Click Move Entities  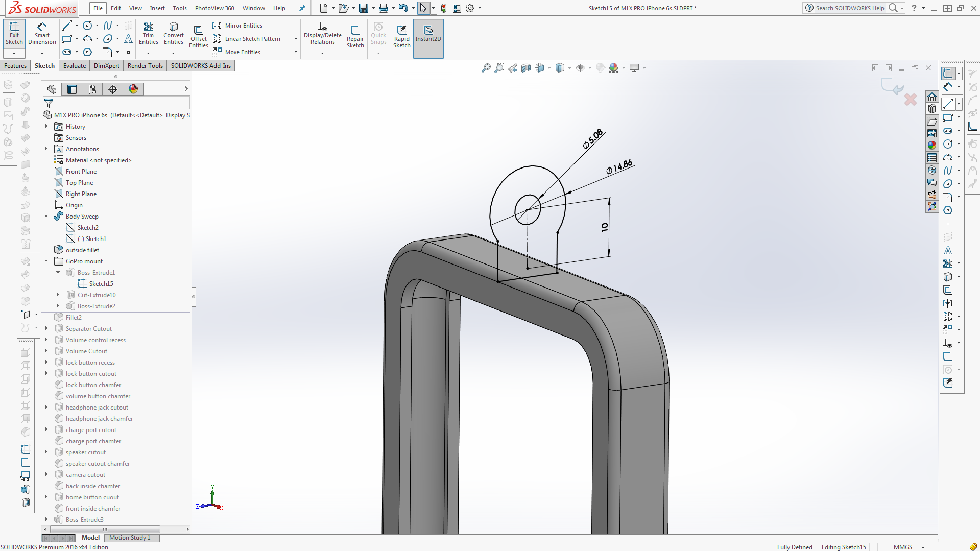(236, 52)
